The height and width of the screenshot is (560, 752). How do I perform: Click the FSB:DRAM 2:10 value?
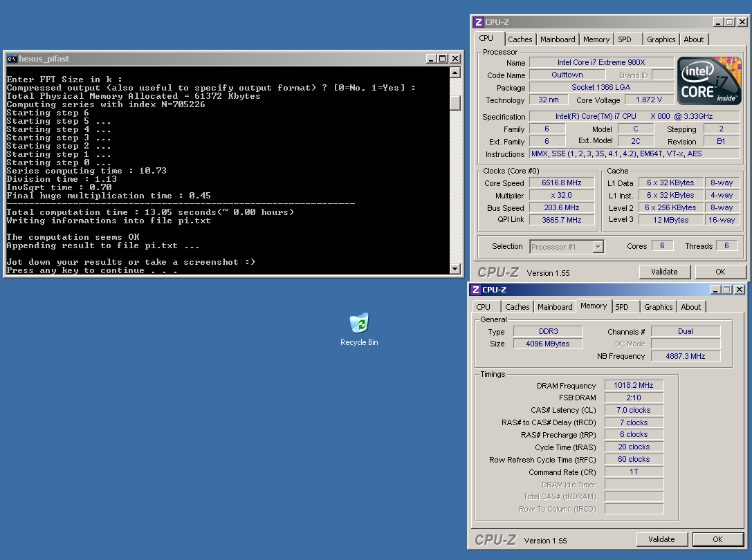click(x=634, y=398)
